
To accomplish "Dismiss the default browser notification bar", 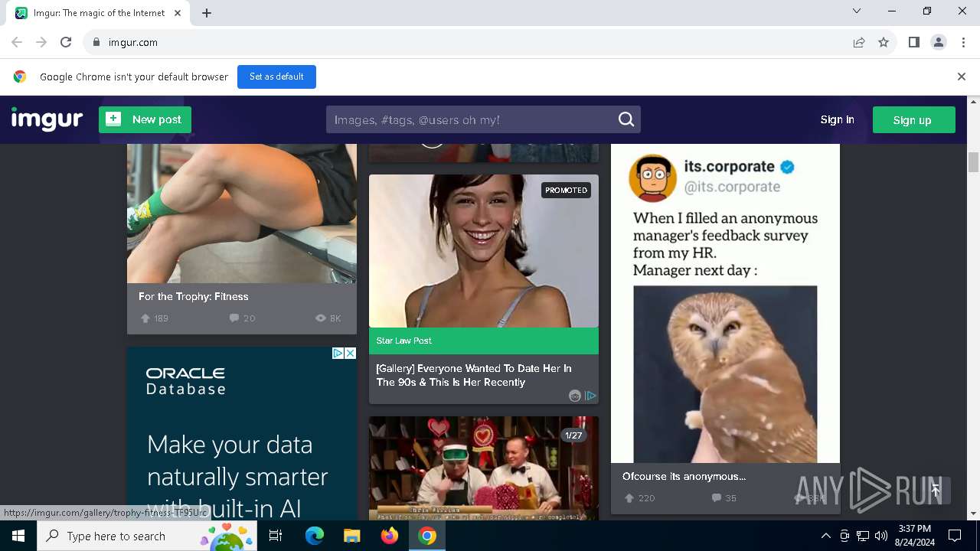I will coord(962,77).
